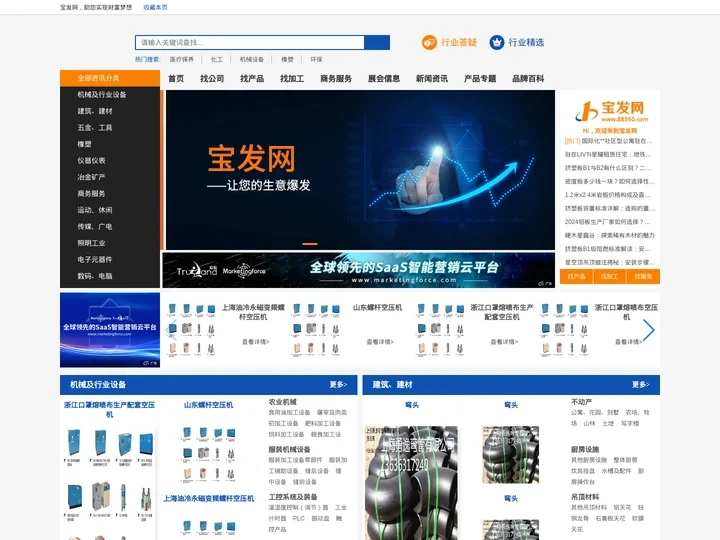Click the 宝发网 logo in right panel

610,111
